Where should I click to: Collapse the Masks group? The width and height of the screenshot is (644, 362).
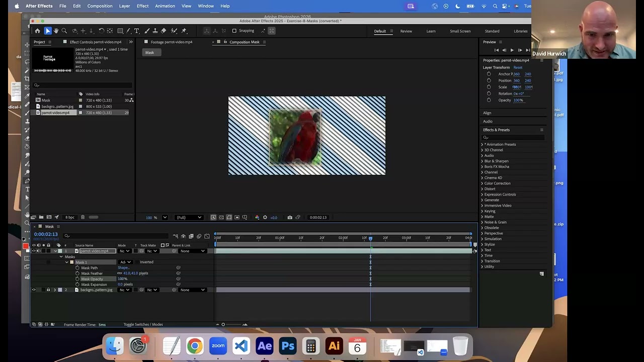click(x=61, y=257)
